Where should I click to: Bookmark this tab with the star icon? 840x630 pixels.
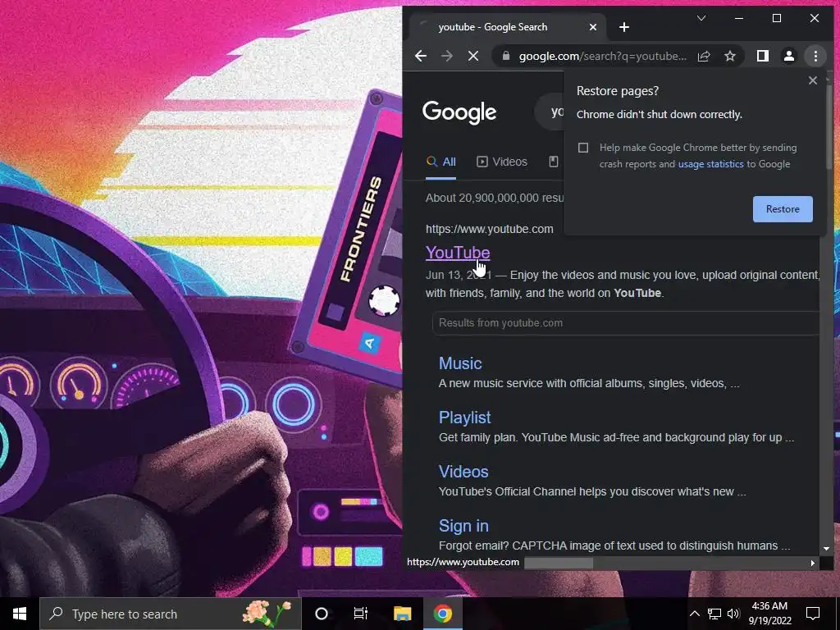click(x=729, y=56)
